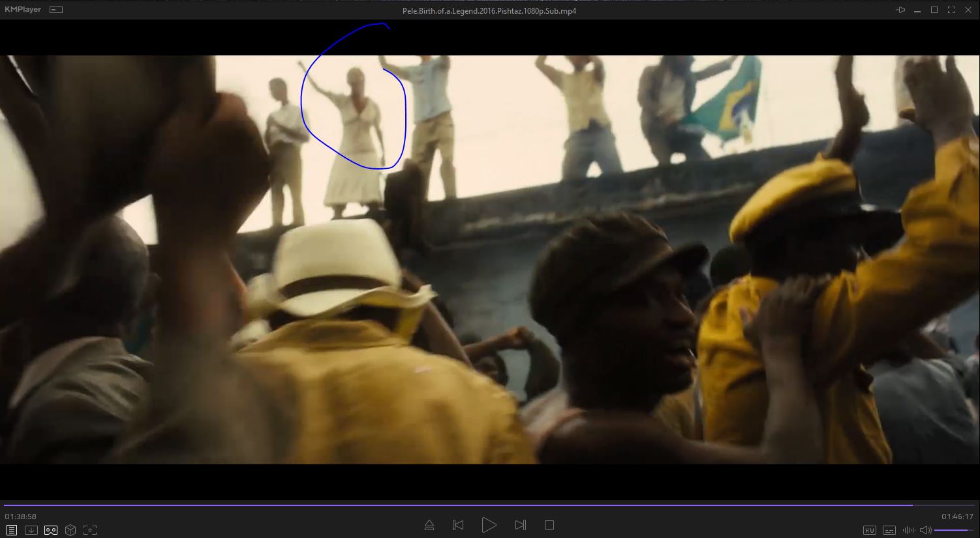Open the audio equalizer waveform icon
The width and height of the screenshot is (980, 538).
908,530
